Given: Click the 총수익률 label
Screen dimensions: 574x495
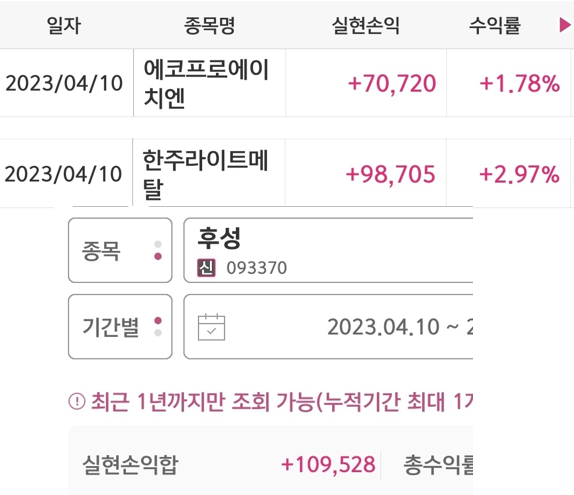Looking at the screenshot, I should point(438,465).
